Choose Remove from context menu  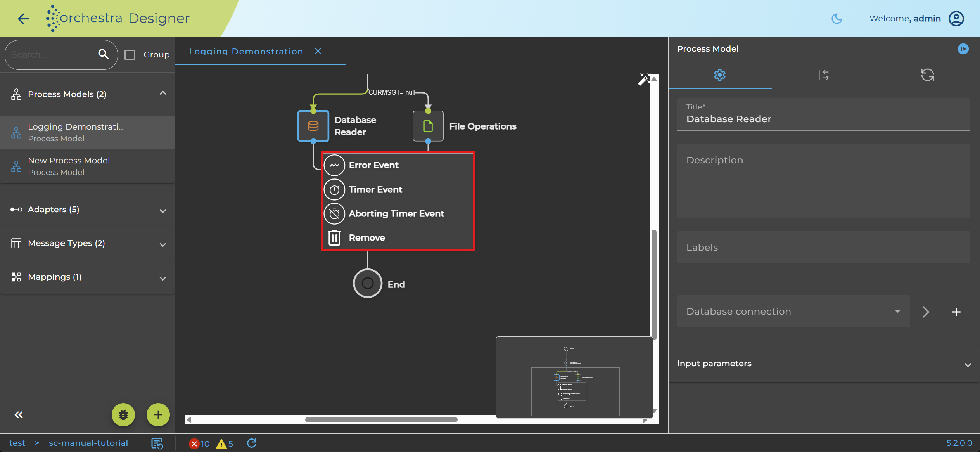[x=398, y=238]
